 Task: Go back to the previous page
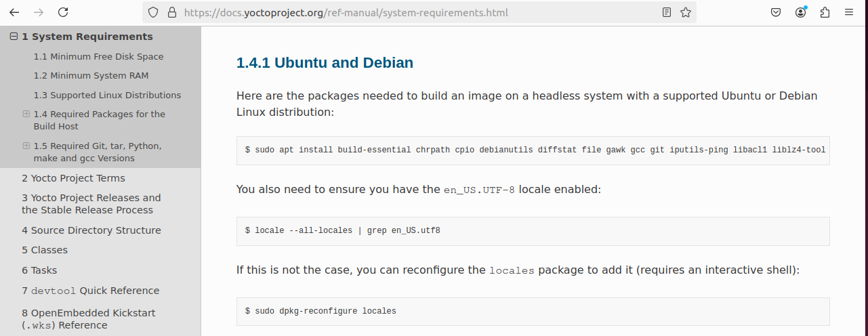click(14, 12)
